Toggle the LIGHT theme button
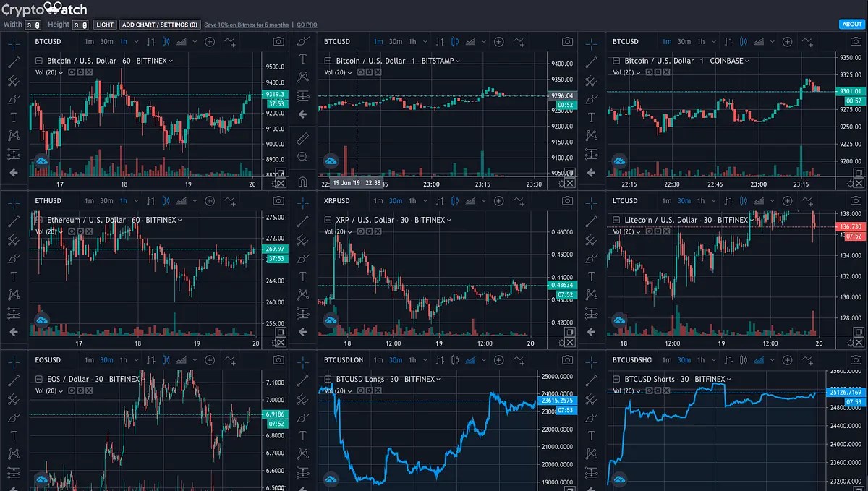This screenshot has height=491, width=868. click(x=105, y=25)
